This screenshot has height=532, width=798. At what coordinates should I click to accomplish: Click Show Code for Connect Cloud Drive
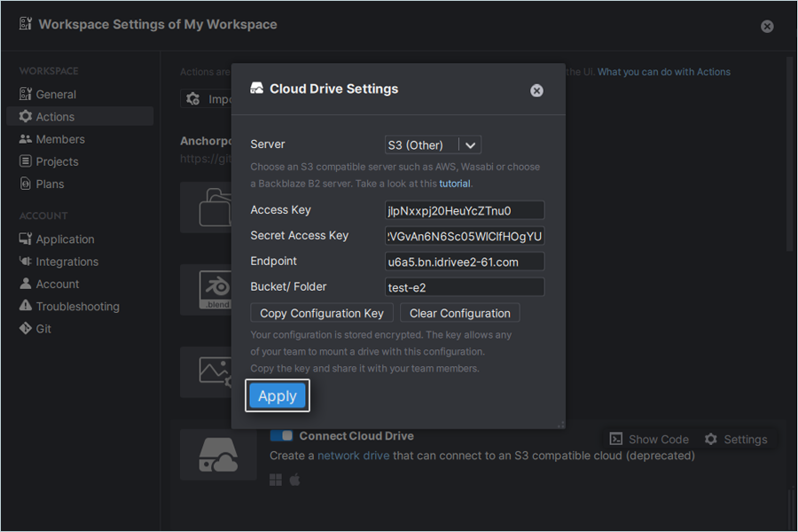[x=649, y=440]
